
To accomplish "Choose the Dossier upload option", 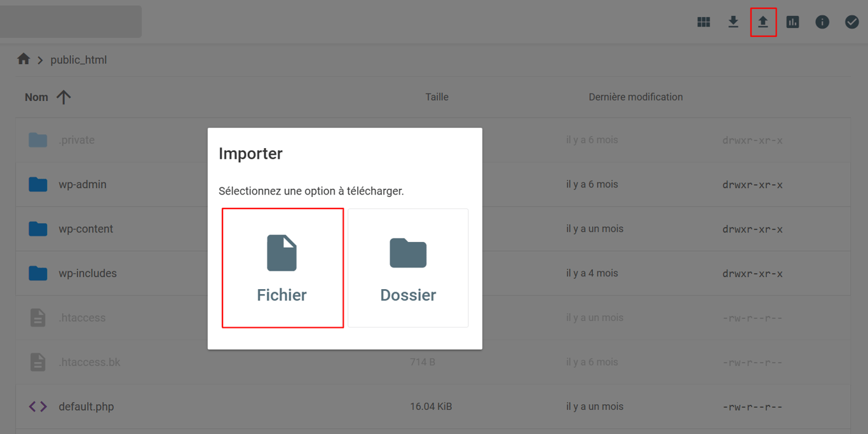I will coord(407,267).
